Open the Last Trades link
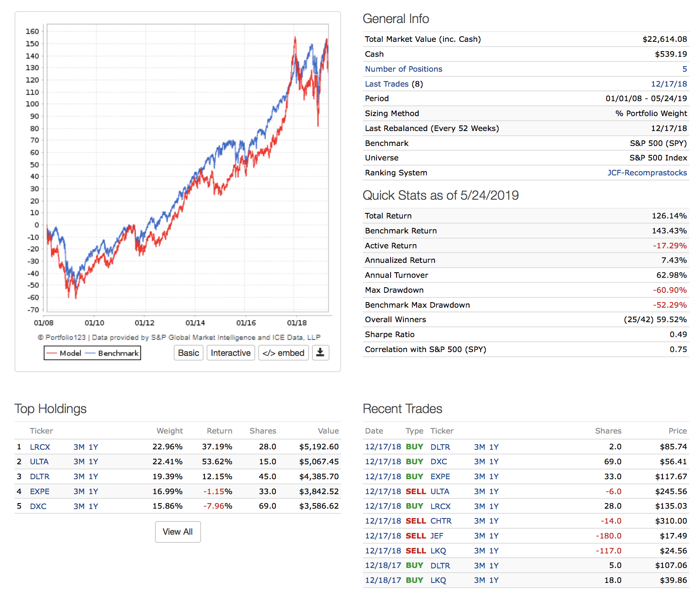The width and height of the screenshot is (700, 594). [x=387, y=84]
